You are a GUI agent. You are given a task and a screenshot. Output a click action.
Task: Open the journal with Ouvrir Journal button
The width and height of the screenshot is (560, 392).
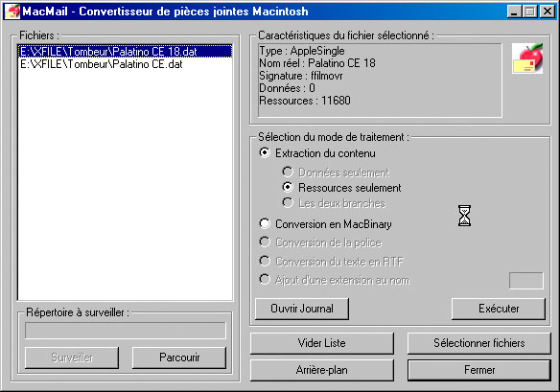[302, 309]
